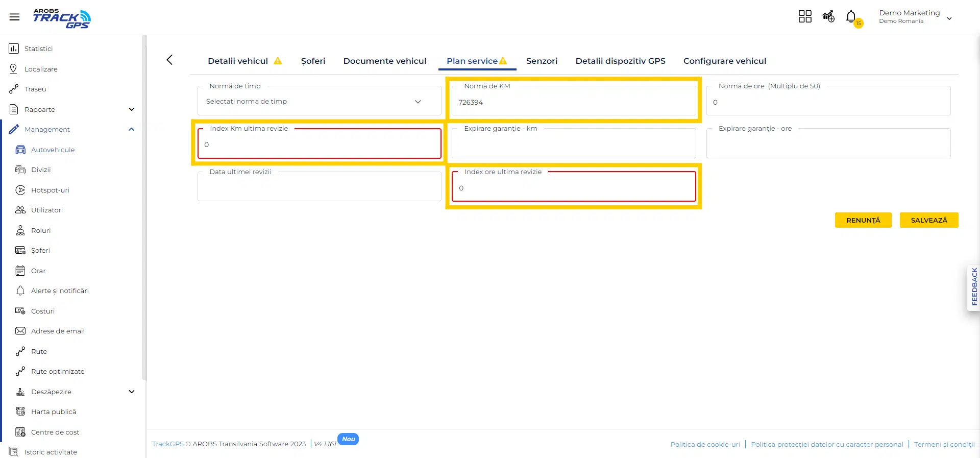Image resolution: width=980 pixels, height=458 pixels.
Task: Click the Rapoarte document icon
Action: [14, 109]
